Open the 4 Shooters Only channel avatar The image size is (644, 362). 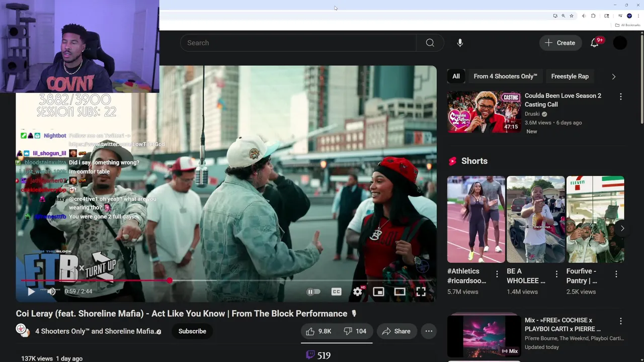(22, 330)
